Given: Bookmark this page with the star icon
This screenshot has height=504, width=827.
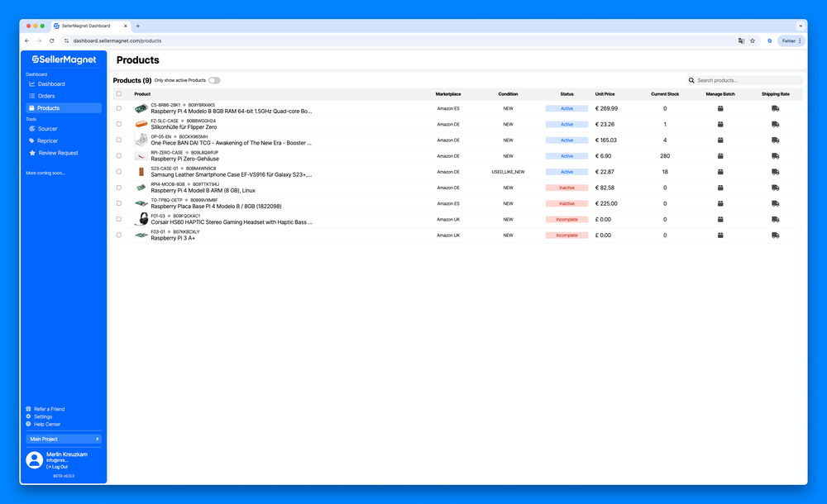Looking at the screenshot, I should coord(753,40).
